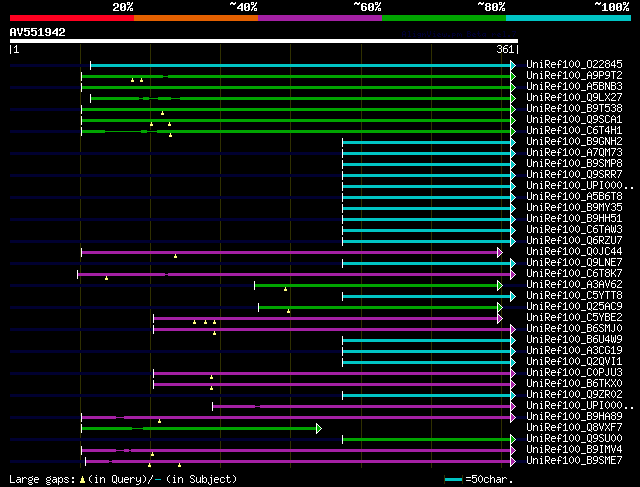Click the arrowhead ending the Q25AC9 alignment

[x=499, y=307]
